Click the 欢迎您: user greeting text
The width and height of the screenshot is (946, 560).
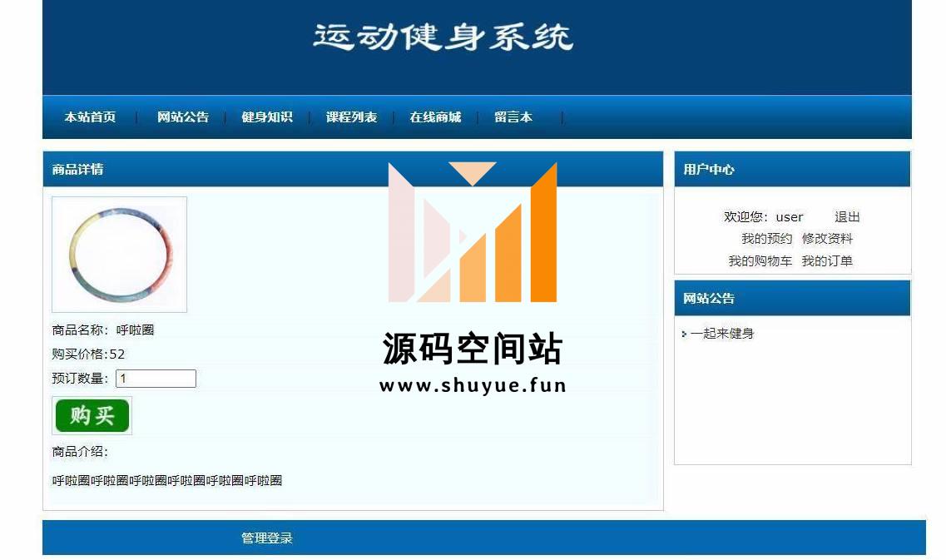[x=763, y=216]
